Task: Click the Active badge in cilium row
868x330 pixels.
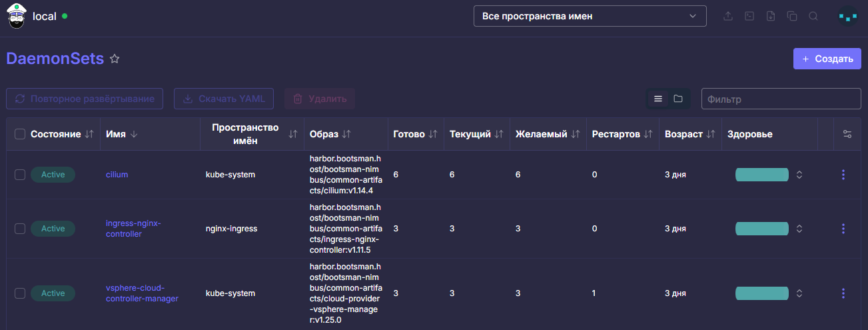Action: click(53, 175)
